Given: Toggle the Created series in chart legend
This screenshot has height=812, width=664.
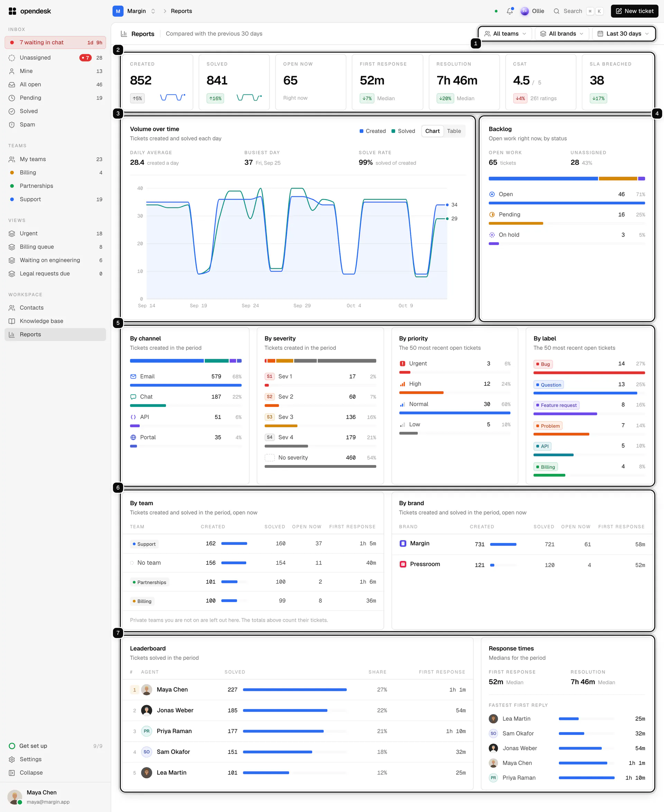Looking at the screenshot, I should (x=372, y=131).
